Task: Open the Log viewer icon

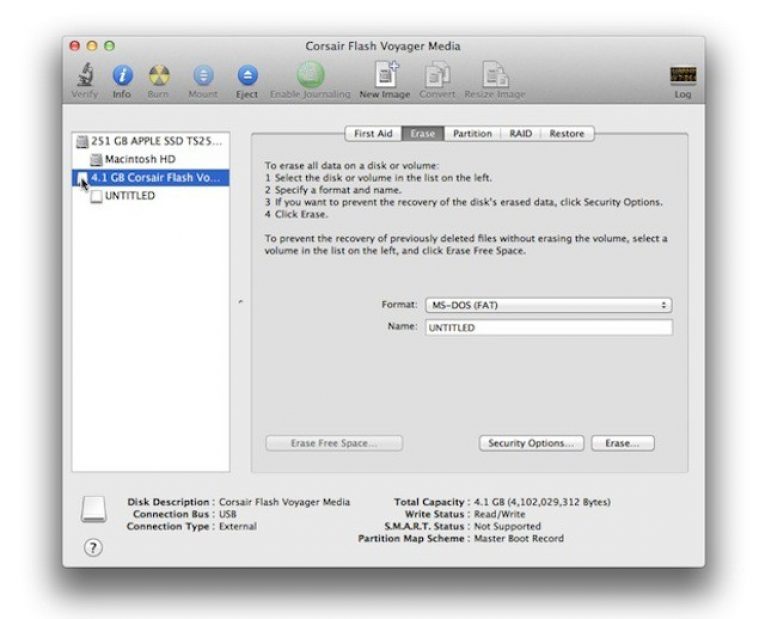Action: click(x=683, y=75)
